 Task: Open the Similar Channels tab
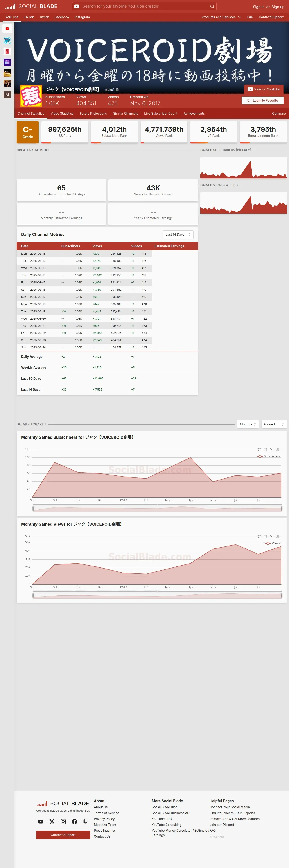pyautogui.click(x=126, y=114)
